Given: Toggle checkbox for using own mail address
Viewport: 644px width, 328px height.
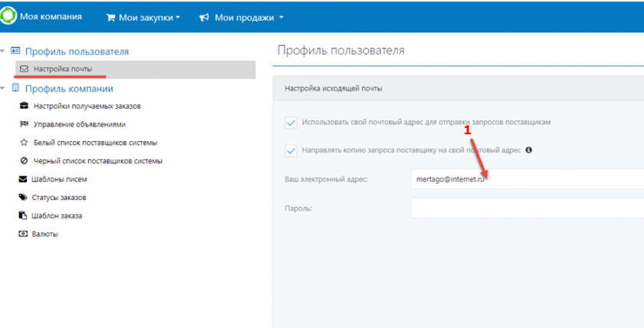Looking at the screenshot, I should click(291, 122).
